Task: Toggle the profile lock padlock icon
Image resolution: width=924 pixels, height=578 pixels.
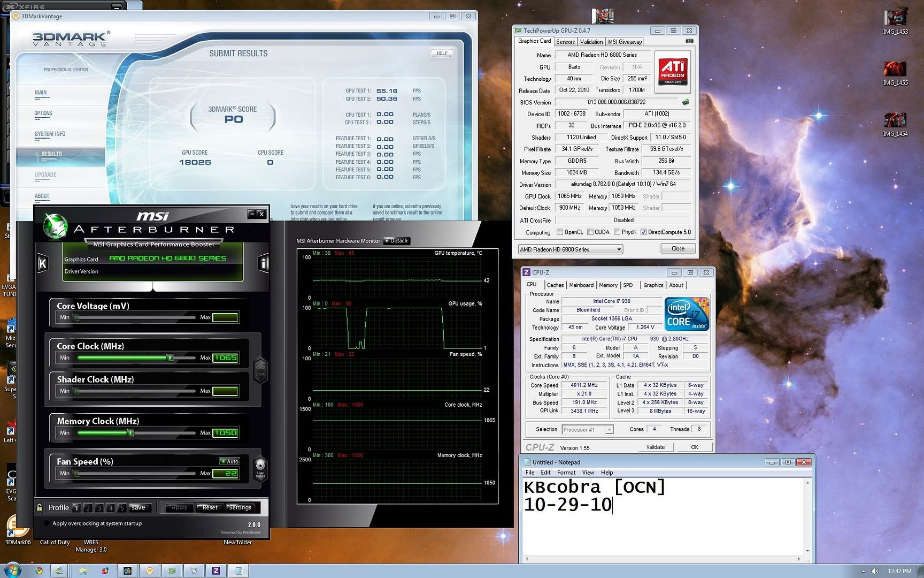Action: (x=39, y=507)
